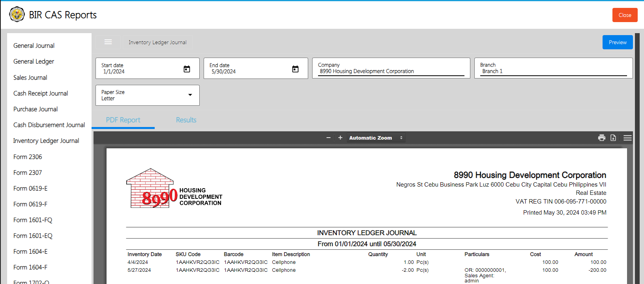Select Form 1604-F in sidebar
Viewport: 644px width, 284px height.
(x=30, y=267)
